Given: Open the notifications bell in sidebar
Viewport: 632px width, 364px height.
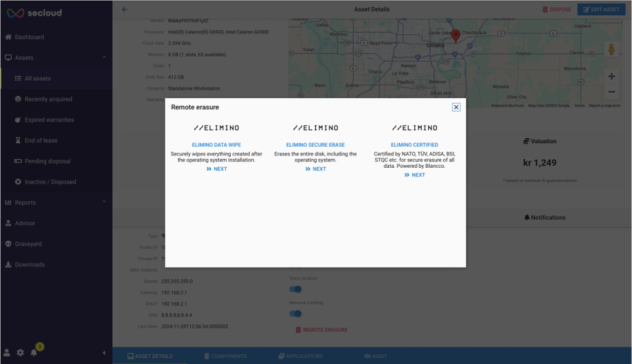Looking at the screenshot, I should [34, 352].
